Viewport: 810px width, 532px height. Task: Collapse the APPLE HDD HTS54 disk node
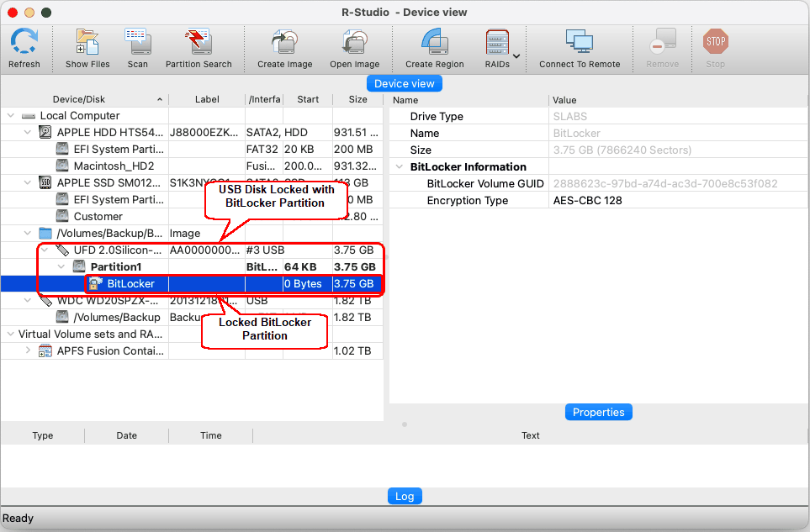point(28,133)
